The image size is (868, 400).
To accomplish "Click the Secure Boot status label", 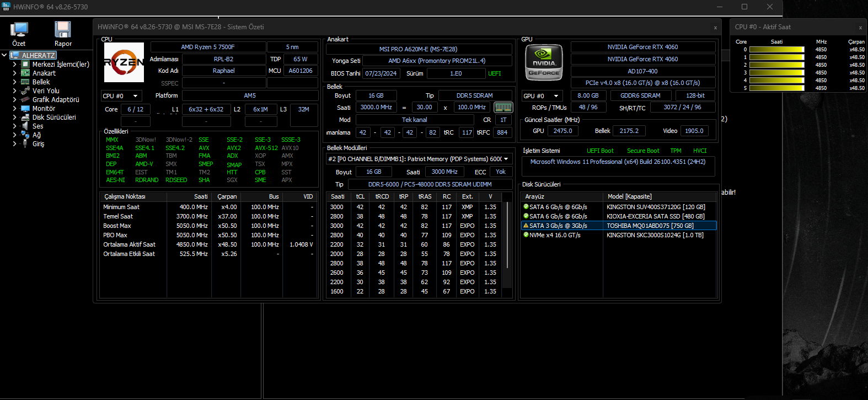I will (643, 151).
